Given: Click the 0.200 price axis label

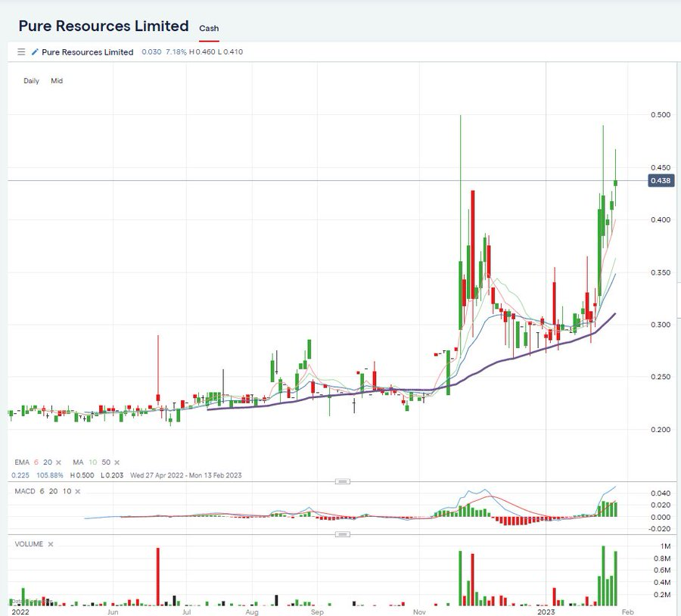Looking at the screenshot, I should pos(660,430).
